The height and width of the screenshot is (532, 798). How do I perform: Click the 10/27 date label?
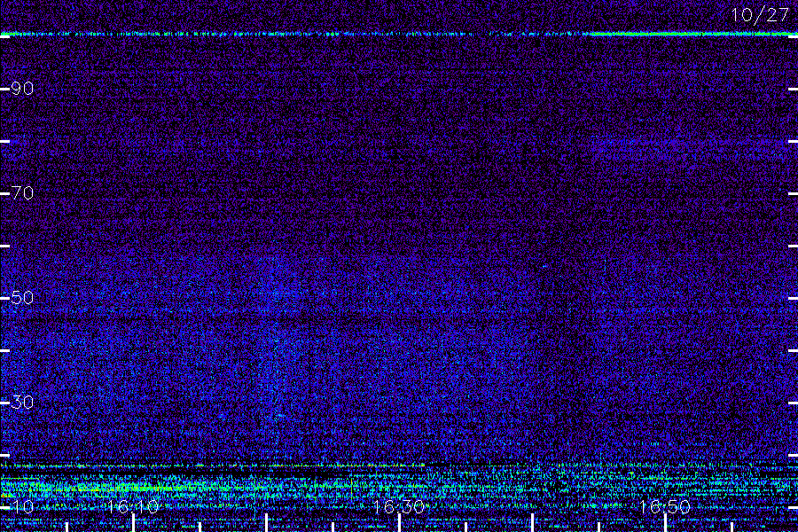(x=761, y=15)
